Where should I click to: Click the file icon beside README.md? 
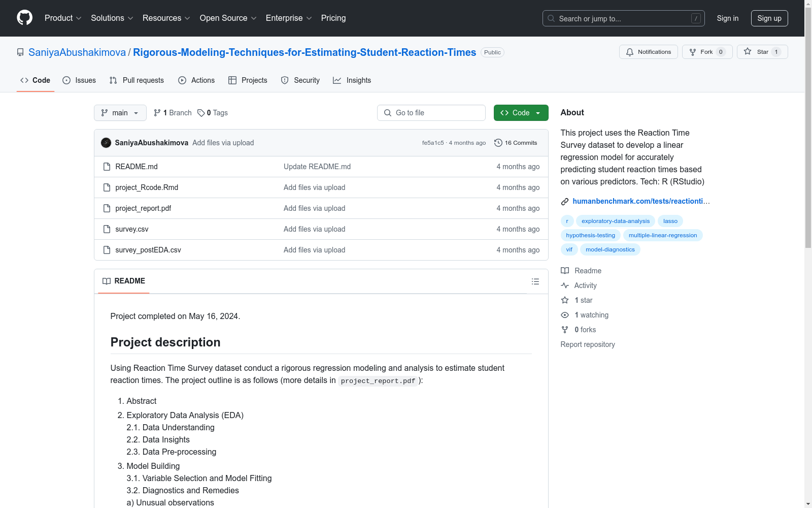107,167
